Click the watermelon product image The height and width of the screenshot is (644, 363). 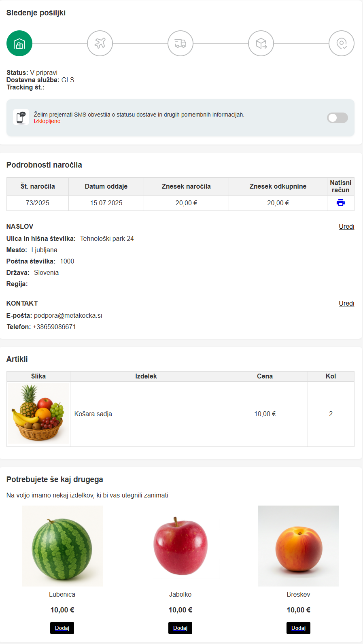click(x=62, y=546)
